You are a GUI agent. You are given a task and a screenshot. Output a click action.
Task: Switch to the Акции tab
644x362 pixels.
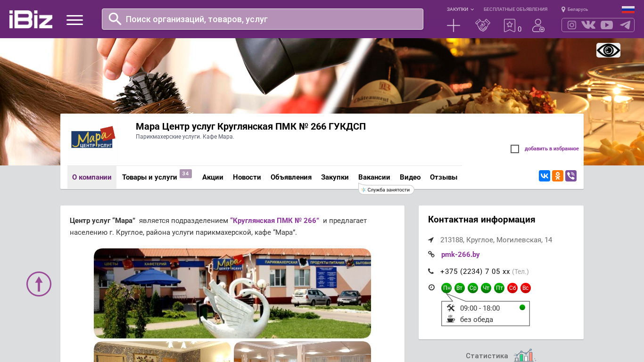pyautogui.click(x=213, y=177)
